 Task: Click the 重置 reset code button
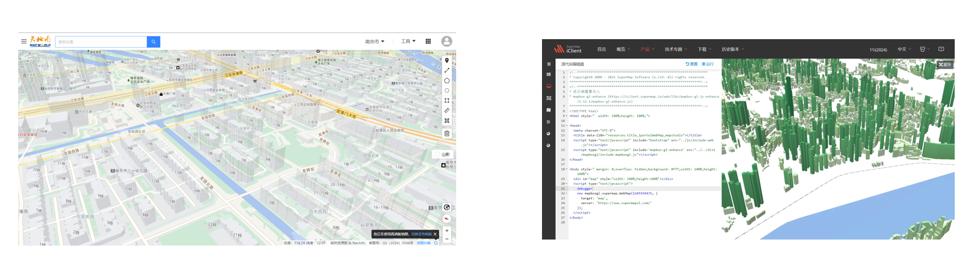click(x=692, y=64)
